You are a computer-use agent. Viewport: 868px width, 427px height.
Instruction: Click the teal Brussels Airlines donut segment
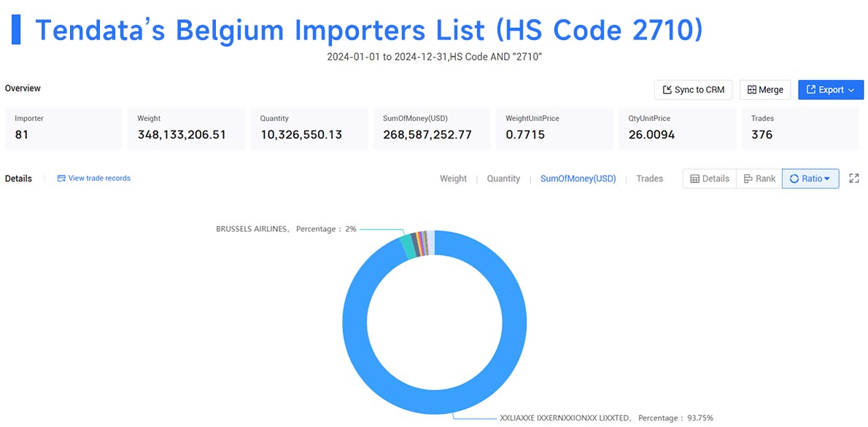click(407, 247)
